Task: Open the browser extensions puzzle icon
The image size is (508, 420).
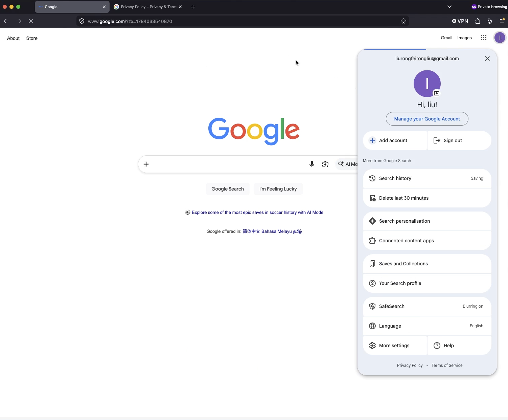Action: (478, 21)
